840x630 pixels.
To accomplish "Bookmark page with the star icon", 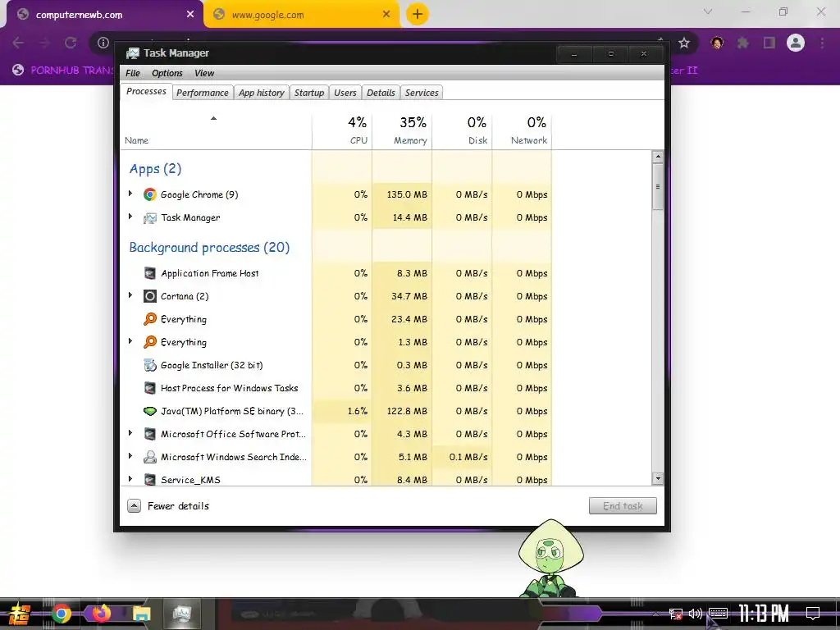I will click(683, 43).
